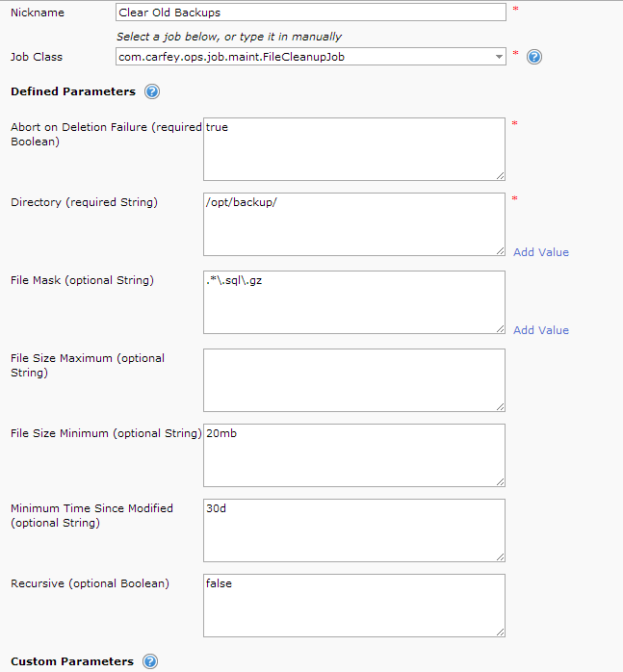This screenshot has height=672, width=623.
Task: Click resize grip on File Mask text area
Action: (x=500, y=328)
